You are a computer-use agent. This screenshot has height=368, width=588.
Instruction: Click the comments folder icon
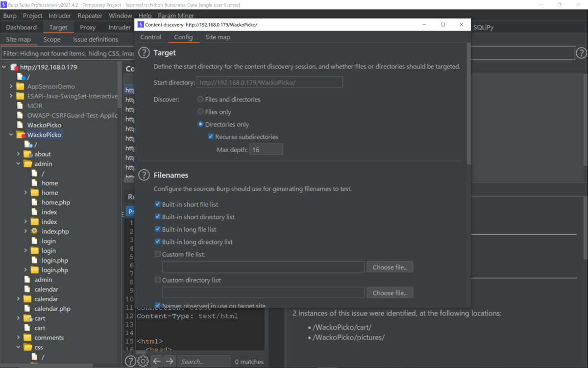coord(27,338)
